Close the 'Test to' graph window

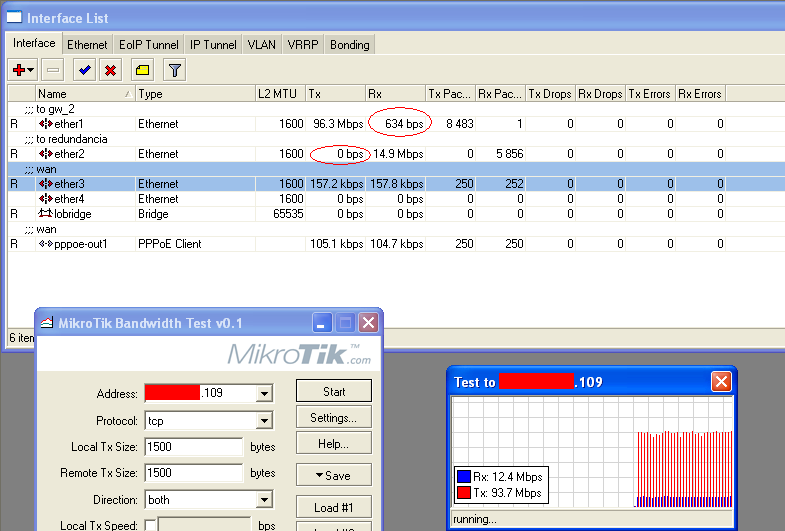pyautogui.click(x=721, y=382)
